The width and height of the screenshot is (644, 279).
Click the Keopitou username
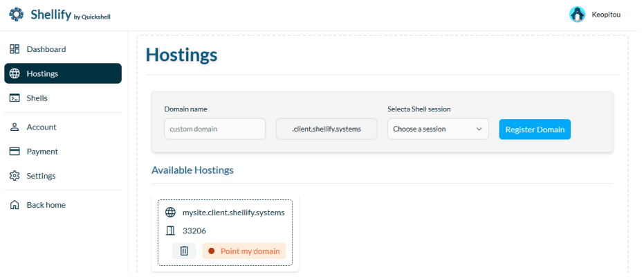(x=606, y=15)
